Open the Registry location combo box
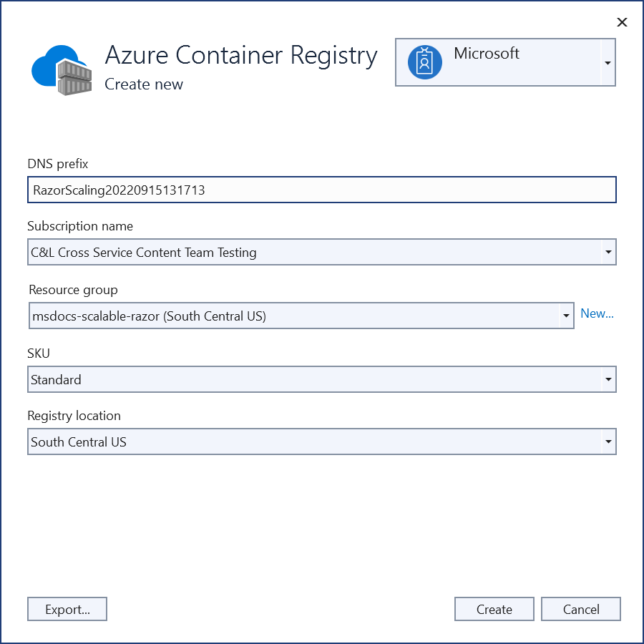644x644 pixels. pos(313,442)
